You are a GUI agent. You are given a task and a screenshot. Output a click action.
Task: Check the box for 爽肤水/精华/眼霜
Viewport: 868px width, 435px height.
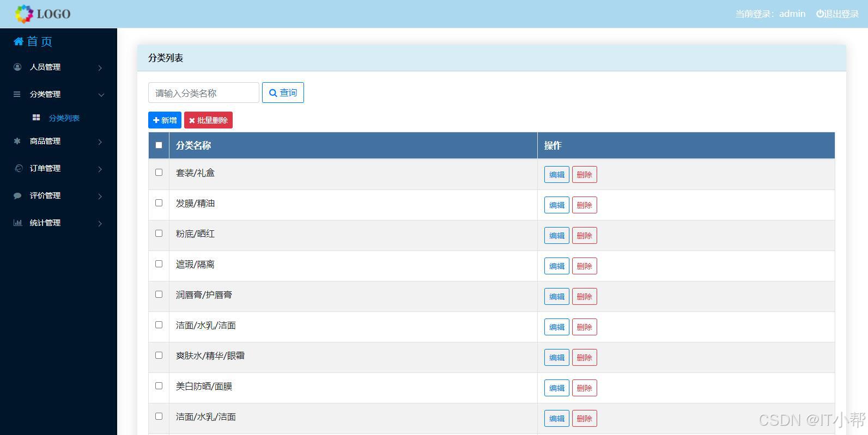pyautogui.click(x=159, y=355)
